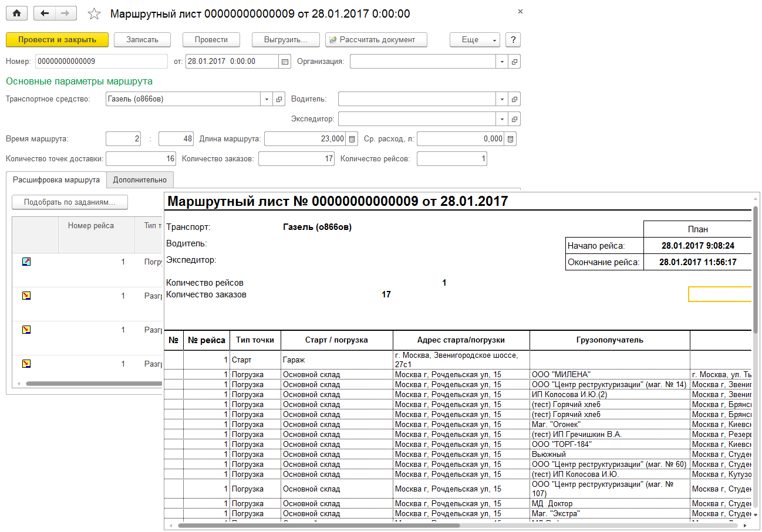Close the route sheet document tab
This screenshot has width=762, height=532.
(x=520, y=11)
